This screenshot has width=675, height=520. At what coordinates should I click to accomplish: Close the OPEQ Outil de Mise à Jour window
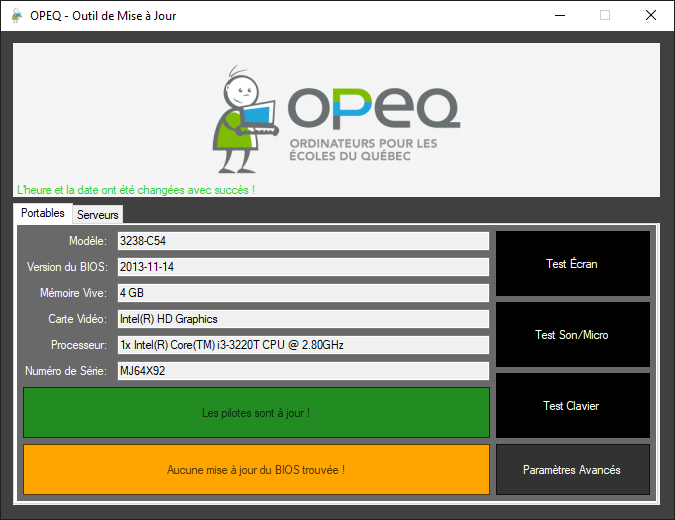[651, 15]
